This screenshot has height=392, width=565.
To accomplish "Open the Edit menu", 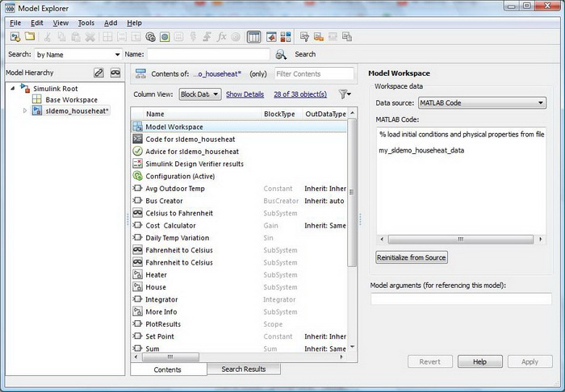I will 37,23.
